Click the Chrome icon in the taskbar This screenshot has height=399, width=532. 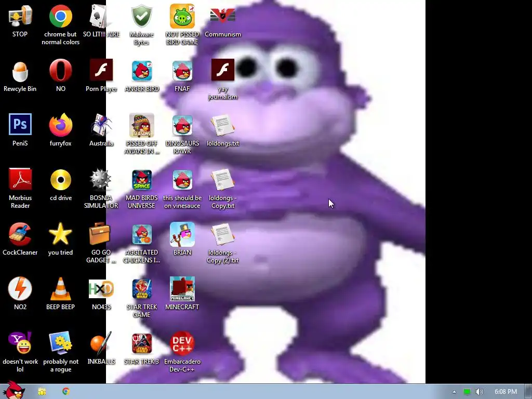(66, 391)
